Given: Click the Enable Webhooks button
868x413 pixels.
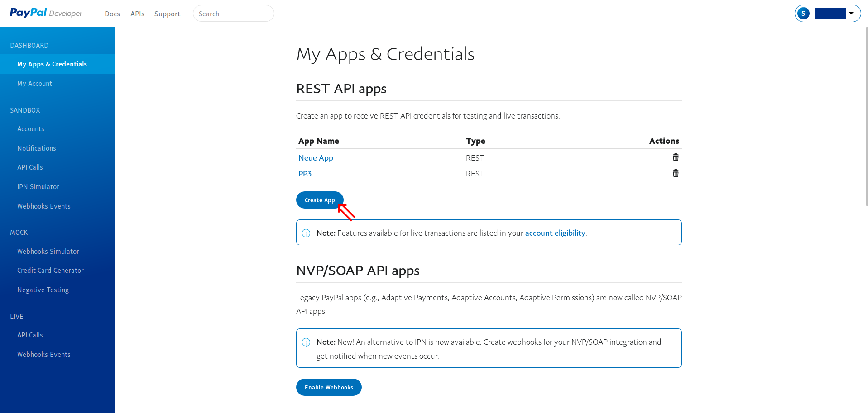Looking at the screenshot, I should click(329, 387).
